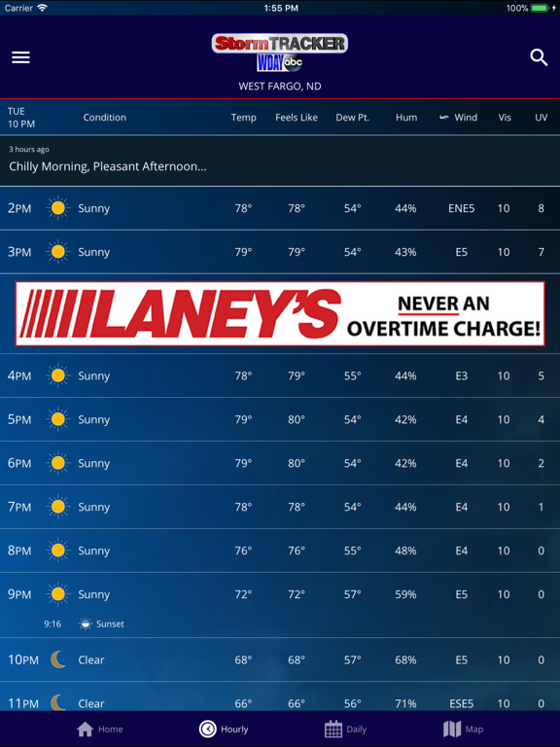560x747 pixels.
Task: Tap the 1:55 PM clock in status bar
Action: (x=280, y=8)
